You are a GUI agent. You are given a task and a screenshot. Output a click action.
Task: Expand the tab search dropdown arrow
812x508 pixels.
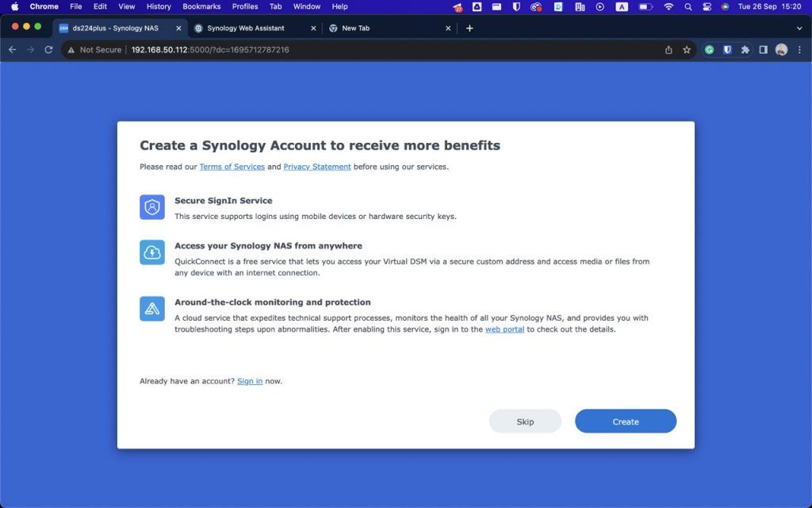click(799, 29)
